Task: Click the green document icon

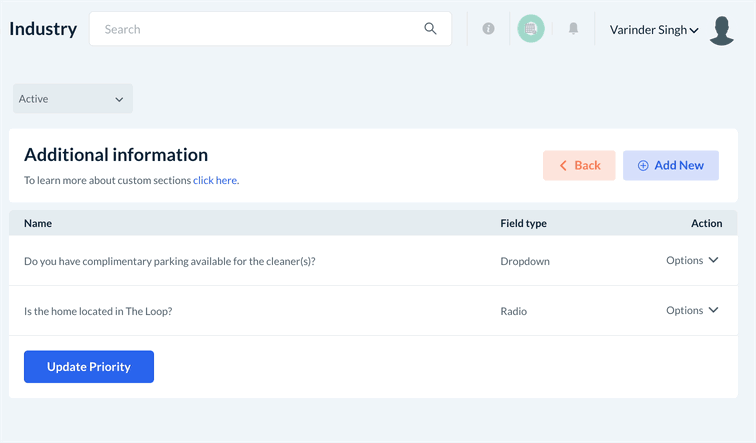Action: (530, 29)
